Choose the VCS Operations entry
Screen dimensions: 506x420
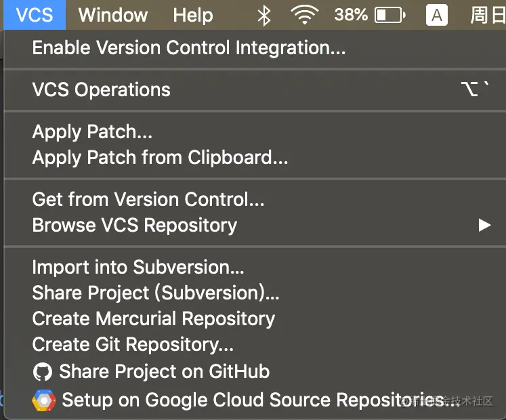(x=102, y=89)
